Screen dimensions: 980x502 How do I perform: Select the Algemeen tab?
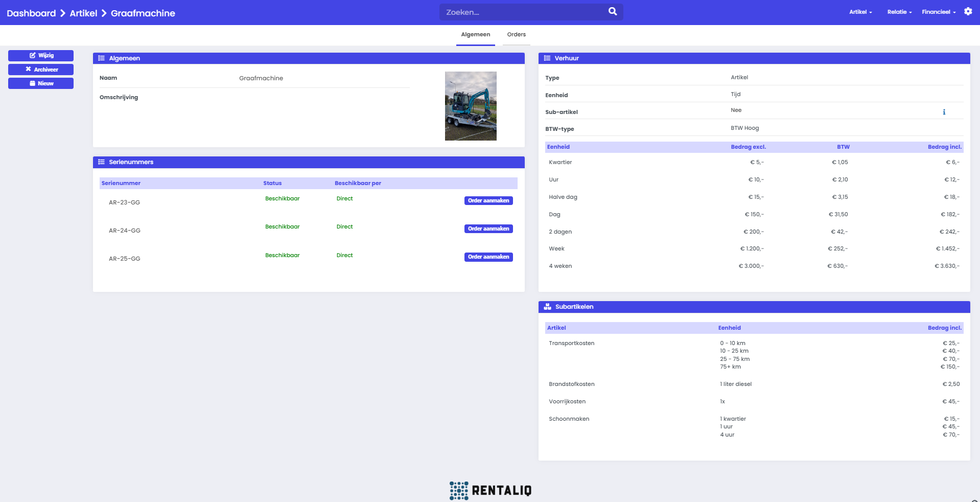[x=475, y=35]
